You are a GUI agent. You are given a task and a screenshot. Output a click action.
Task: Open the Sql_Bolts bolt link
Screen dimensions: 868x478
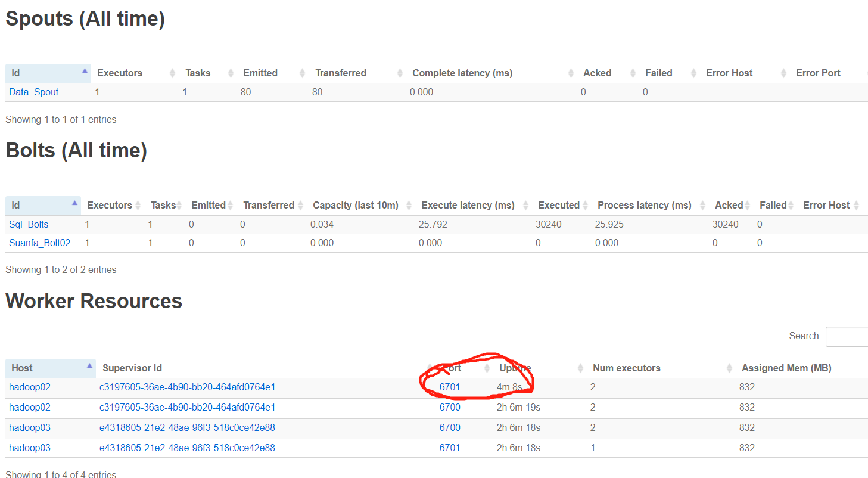29,224
